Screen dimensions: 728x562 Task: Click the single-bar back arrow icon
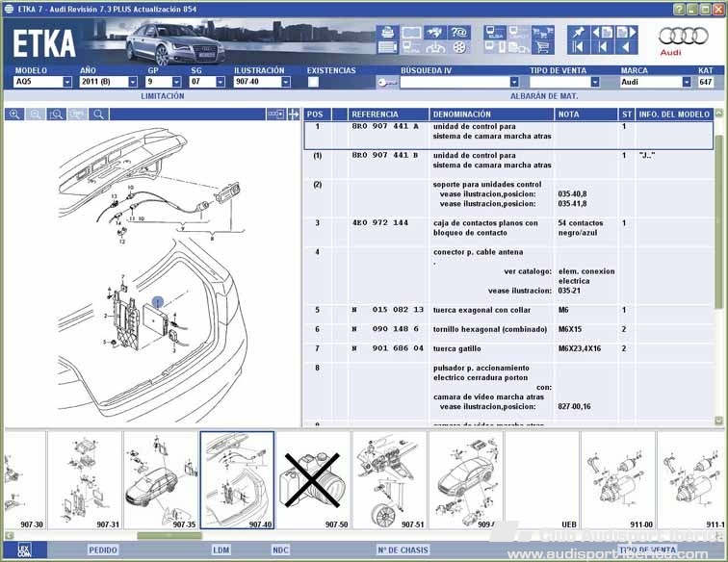[602, 47]
